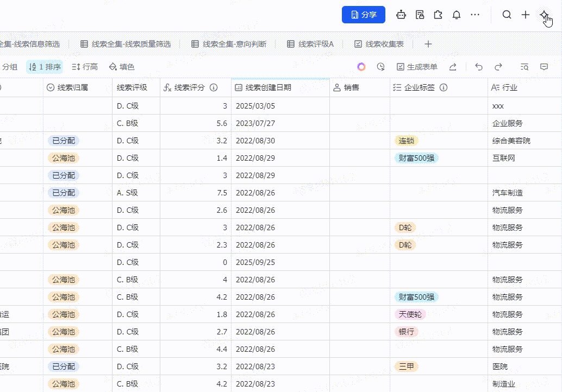Screen dimensions: 562x392
Task: Click the 综合美容院 industry cell
Action: coord(524,141)
